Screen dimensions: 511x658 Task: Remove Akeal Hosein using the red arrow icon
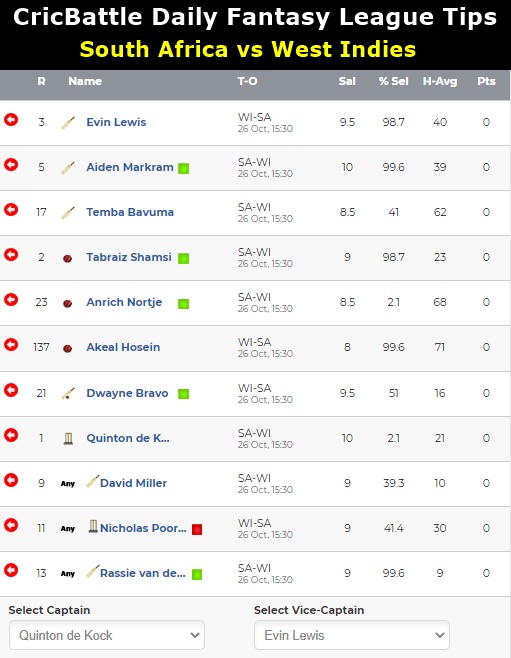point(11,345)
